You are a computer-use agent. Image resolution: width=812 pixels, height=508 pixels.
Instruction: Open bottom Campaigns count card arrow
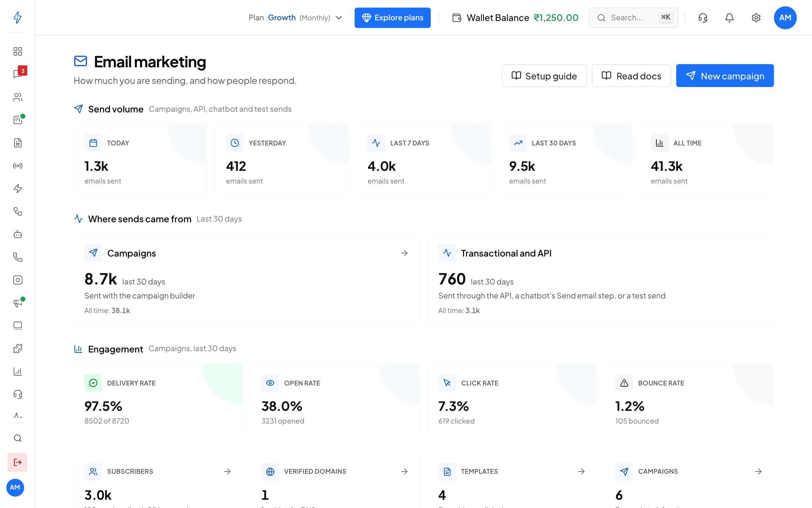(x=758, y=471)
